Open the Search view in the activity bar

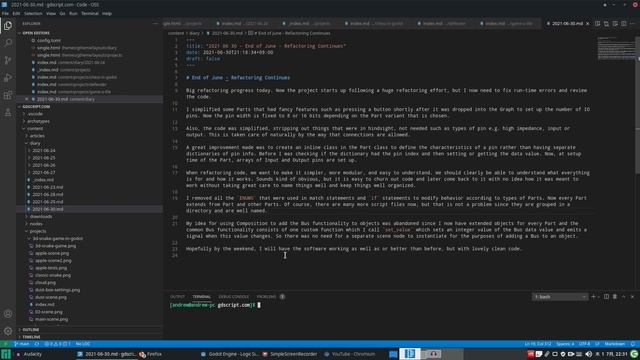8,43
